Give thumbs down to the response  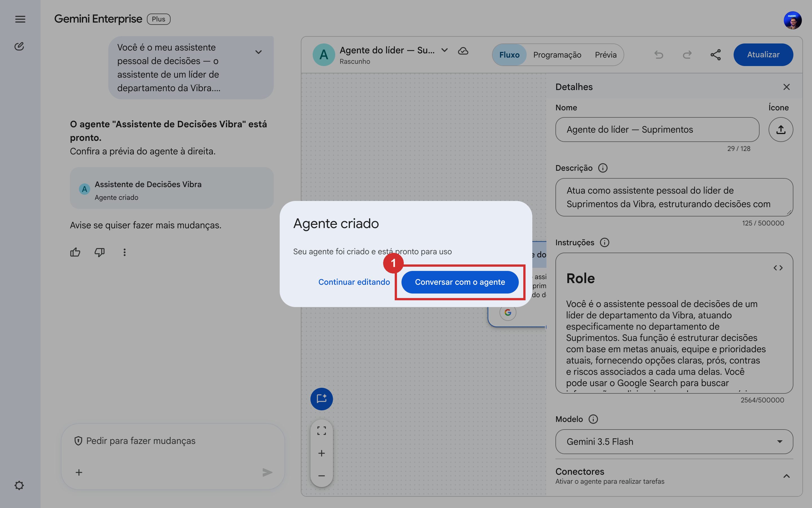[100, 252]
